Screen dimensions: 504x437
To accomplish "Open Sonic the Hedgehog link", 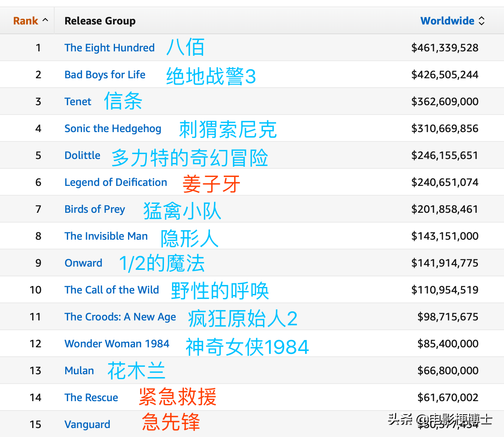I will point(113,128).
